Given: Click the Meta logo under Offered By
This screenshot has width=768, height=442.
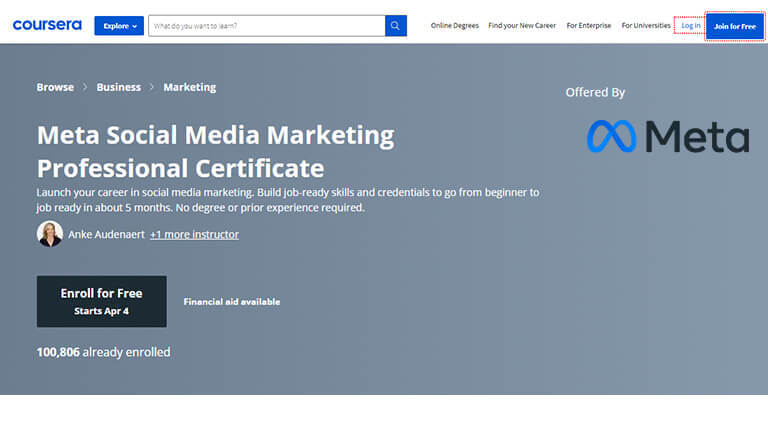Looking at the screenshot, I should (x=668, y=136).
